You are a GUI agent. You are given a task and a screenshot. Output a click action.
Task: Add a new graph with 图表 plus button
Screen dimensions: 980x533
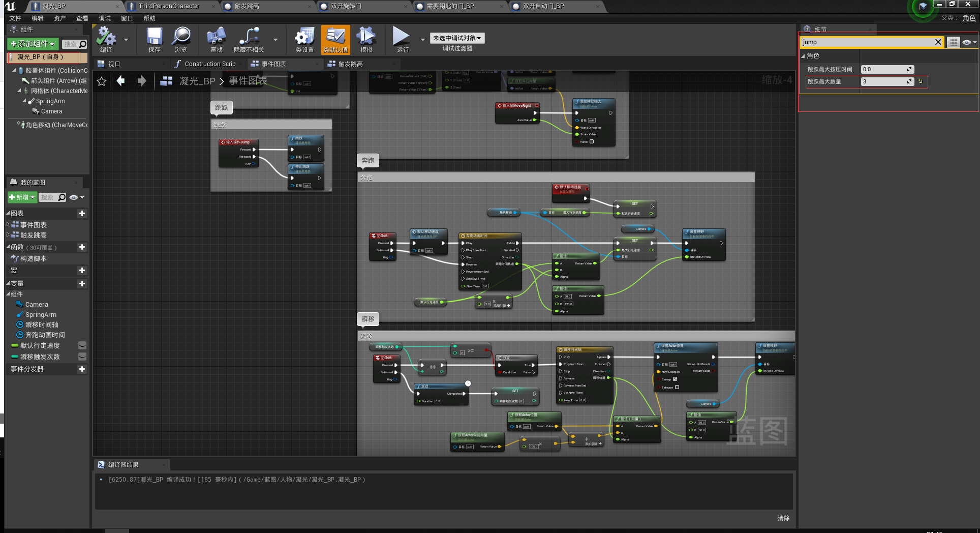click(82, 214)
